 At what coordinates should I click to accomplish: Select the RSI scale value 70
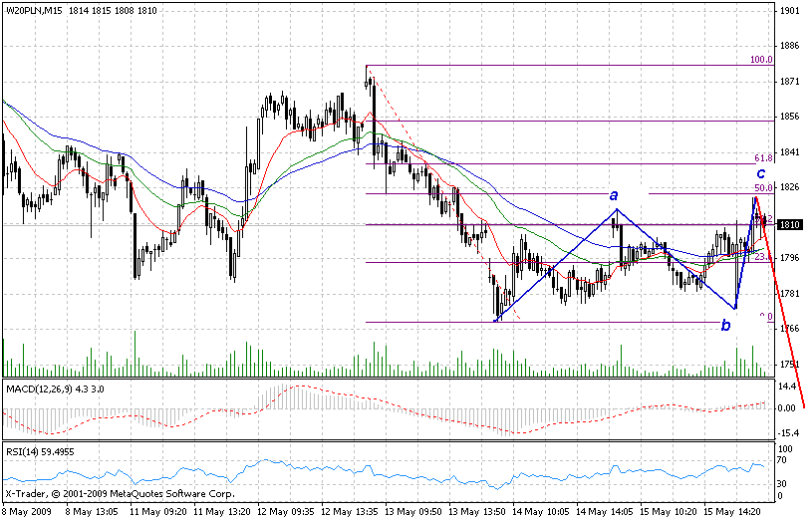pos(782,460)
